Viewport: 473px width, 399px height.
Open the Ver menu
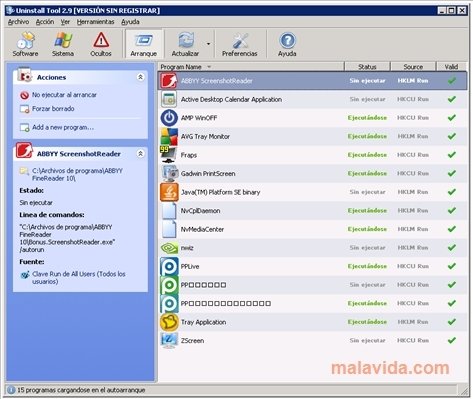pos(65,22)
